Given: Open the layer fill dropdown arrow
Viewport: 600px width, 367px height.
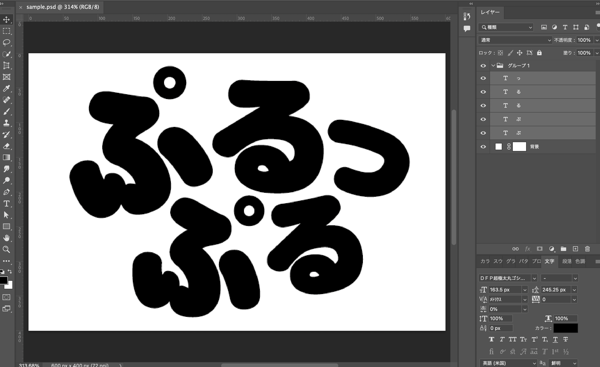Looking at the screenshot, I should point(596,53).
